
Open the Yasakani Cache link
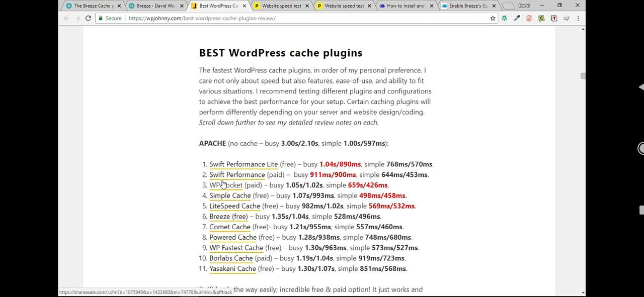[x=232, y=269]
